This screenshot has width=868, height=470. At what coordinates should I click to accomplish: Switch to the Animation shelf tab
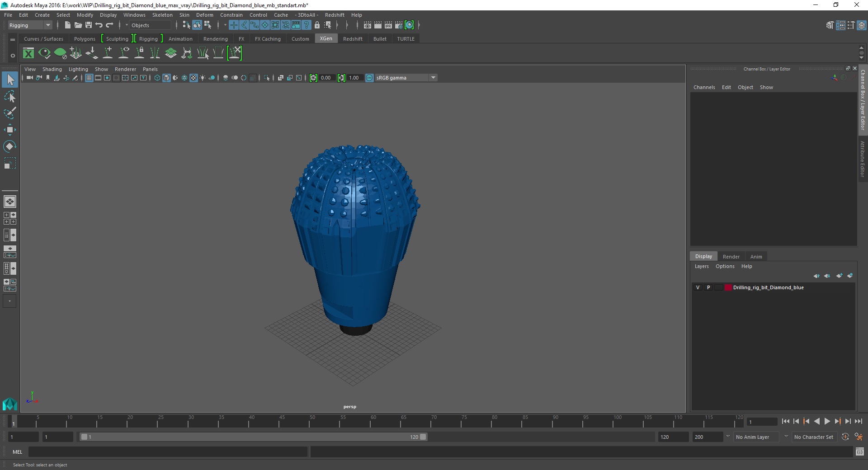click(180, 39)
